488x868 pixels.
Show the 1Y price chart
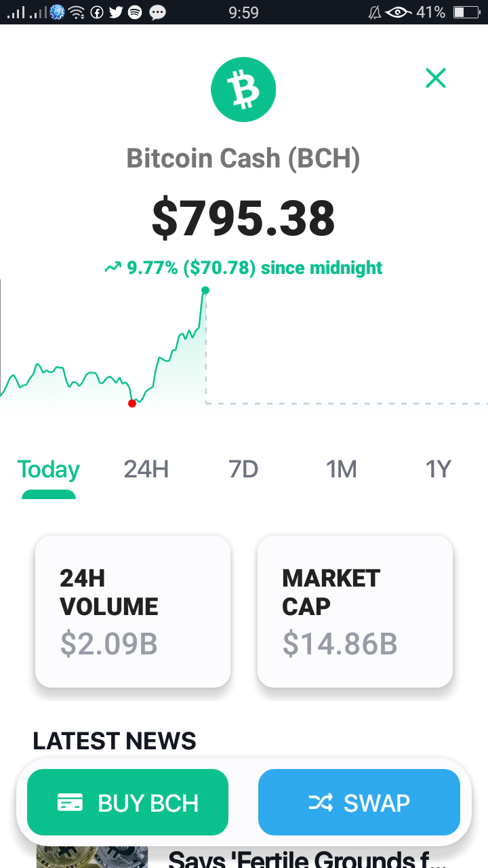tap(438, 469)
